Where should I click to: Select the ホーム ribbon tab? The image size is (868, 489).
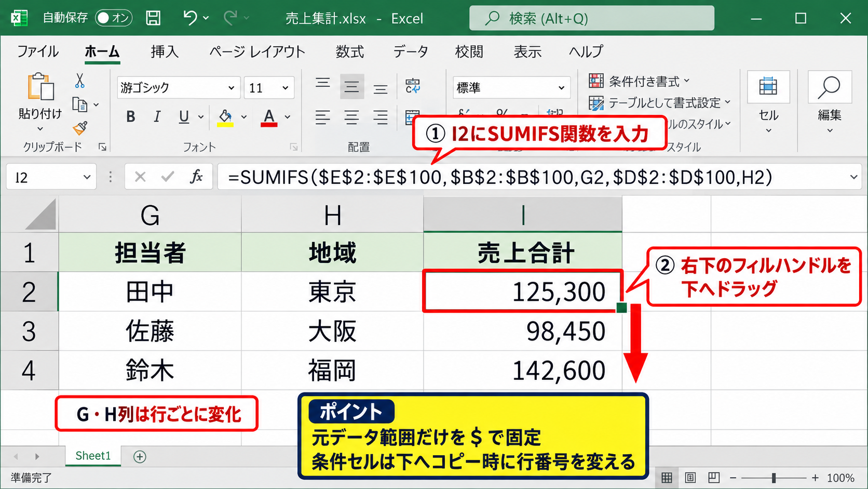point(102,51)
